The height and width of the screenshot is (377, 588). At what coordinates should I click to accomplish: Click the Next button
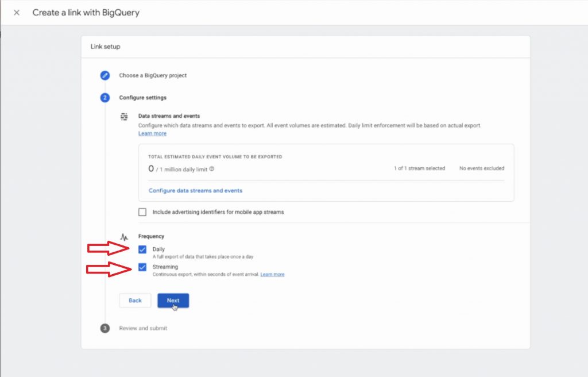(173, 301)
